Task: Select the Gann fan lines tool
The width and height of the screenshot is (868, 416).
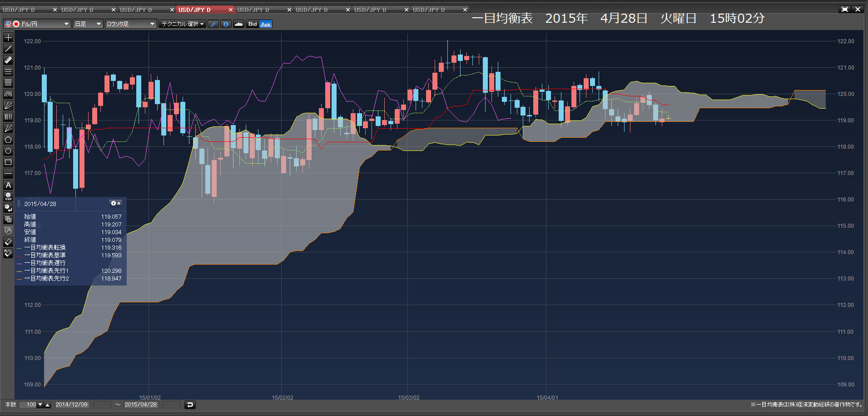Action: (x=8, y=128)
